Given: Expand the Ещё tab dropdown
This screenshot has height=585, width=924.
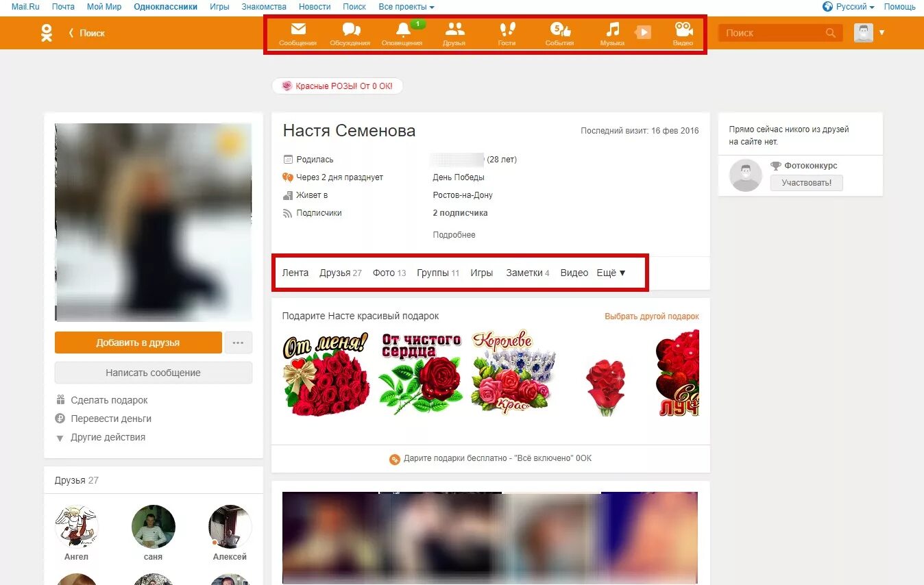Looking at the screenshot, I should (611, 272).
